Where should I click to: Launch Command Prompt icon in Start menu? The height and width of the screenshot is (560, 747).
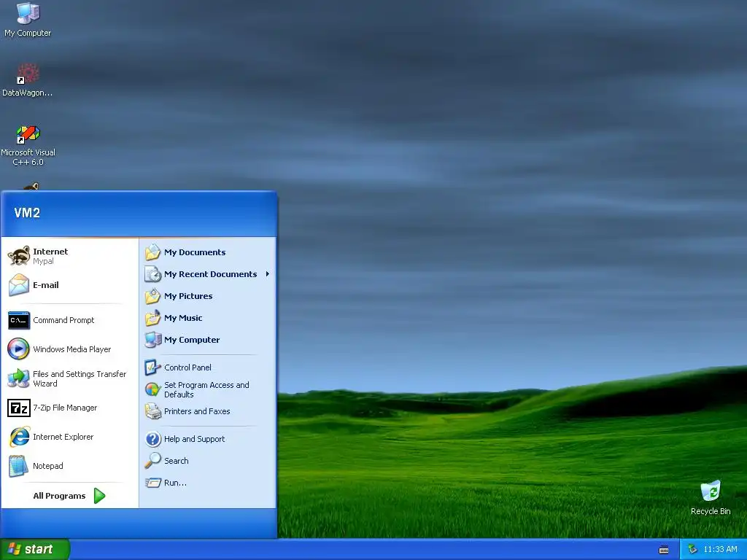(19, 320)
